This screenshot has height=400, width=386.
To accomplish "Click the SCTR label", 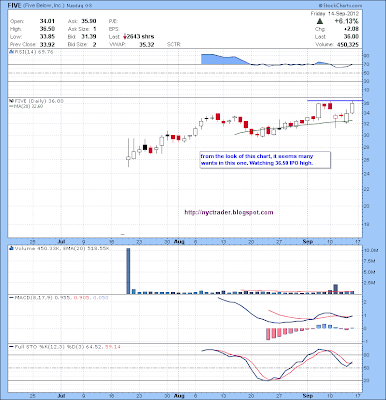I will coord(174,44).
